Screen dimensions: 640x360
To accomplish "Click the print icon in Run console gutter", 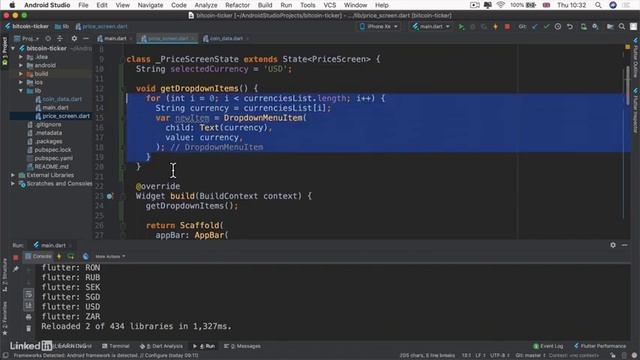I will coord(29,317).
